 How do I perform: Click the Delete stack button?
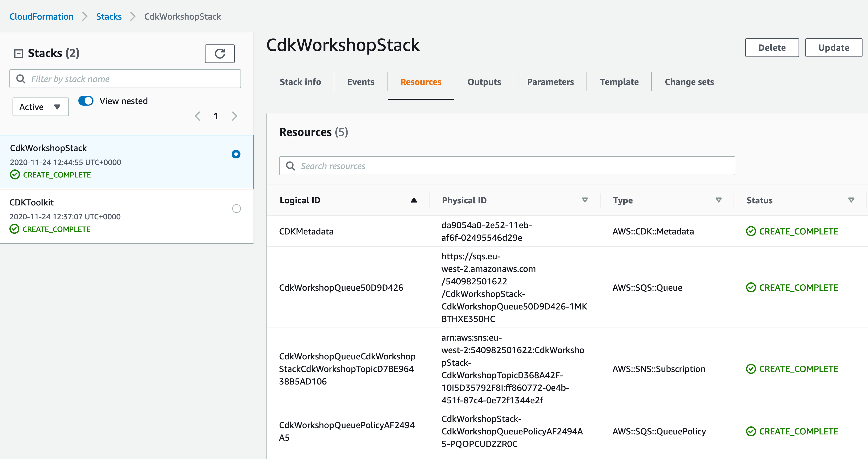point(772,48)
